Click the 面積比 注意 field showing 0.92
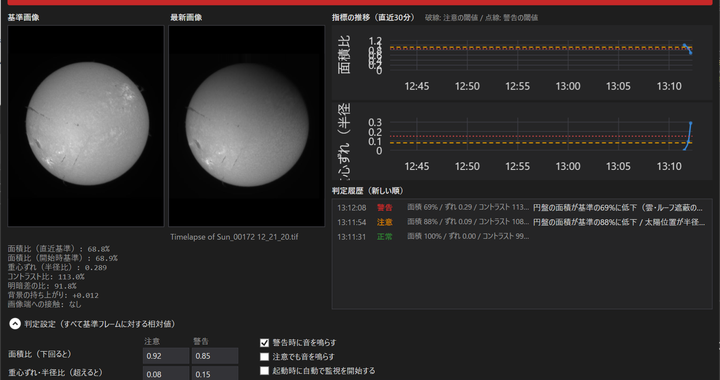The height and width of the screenshot is (380, 720). 166,356
